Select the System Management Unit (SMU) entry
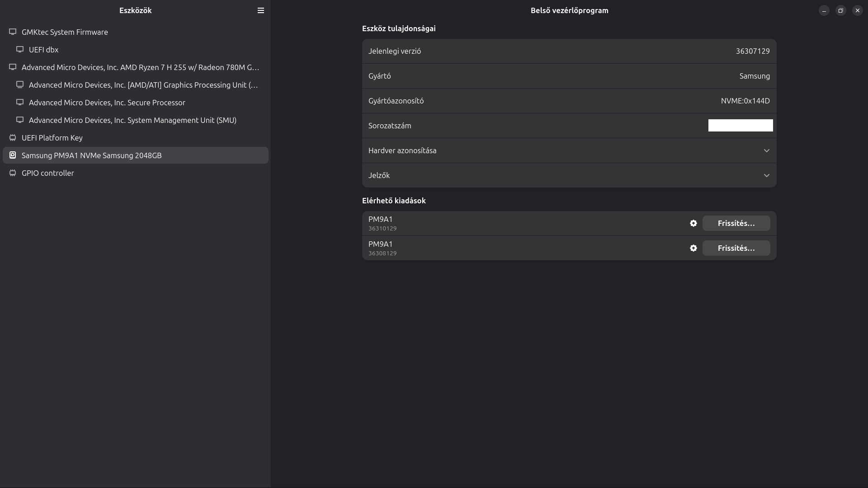Screen dimensions: 868x488 click(132, 120)
